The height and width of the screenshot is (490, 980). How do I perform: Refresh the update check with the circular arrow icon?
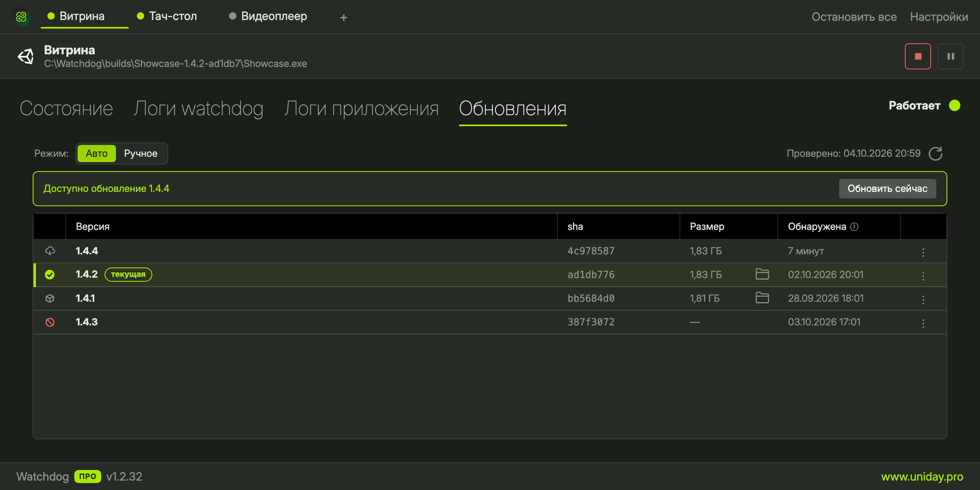pos(935,154)
